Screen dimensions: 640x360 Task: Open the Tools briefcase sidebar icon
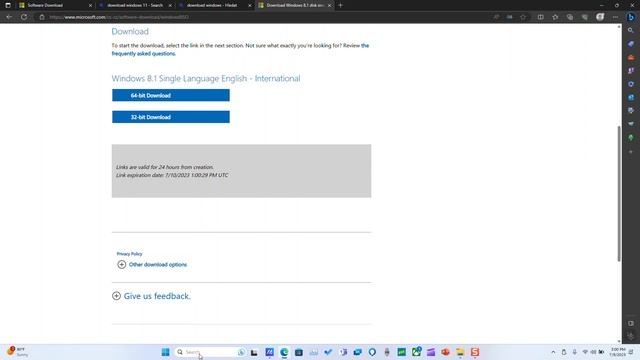[x=631, y=57]
